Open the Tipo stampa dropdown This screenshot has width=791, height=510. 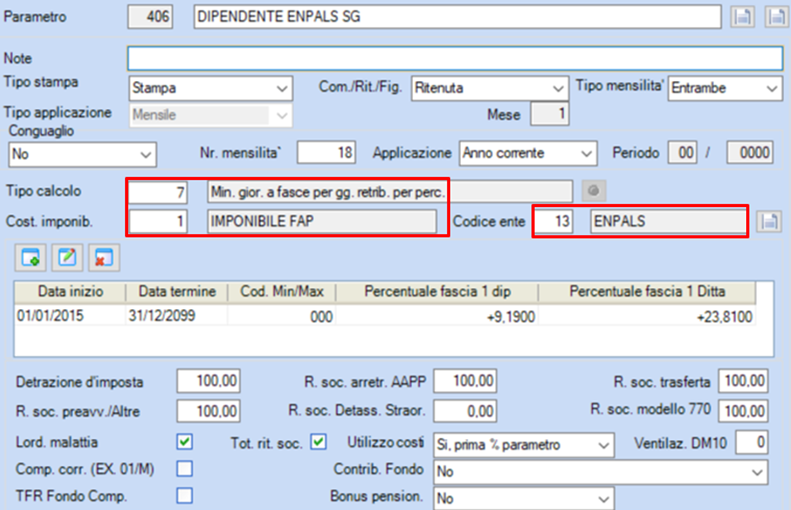point(211,88)
